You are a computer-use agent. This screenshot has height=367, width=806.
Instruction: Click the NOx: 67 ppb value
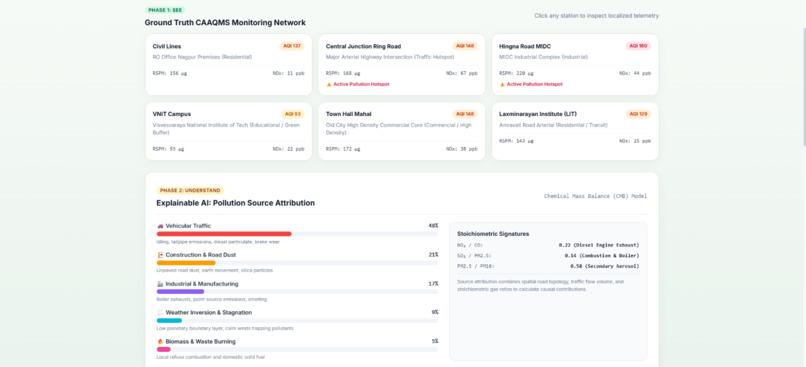click(x=462, y=74)
